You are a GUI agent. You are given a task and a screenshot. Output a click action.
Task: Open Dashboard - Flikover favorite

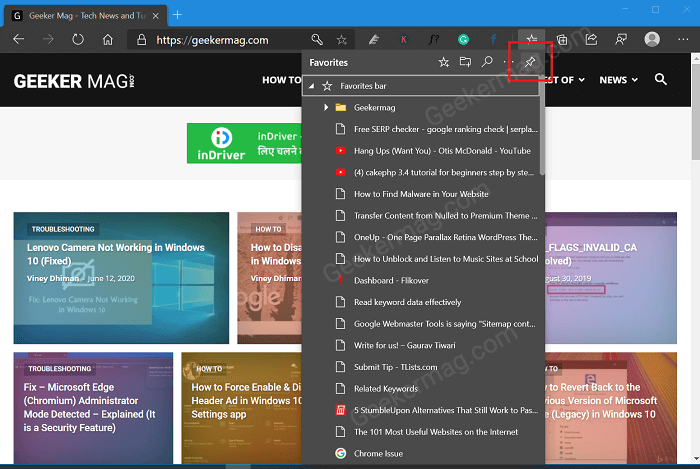coord(423,281)
